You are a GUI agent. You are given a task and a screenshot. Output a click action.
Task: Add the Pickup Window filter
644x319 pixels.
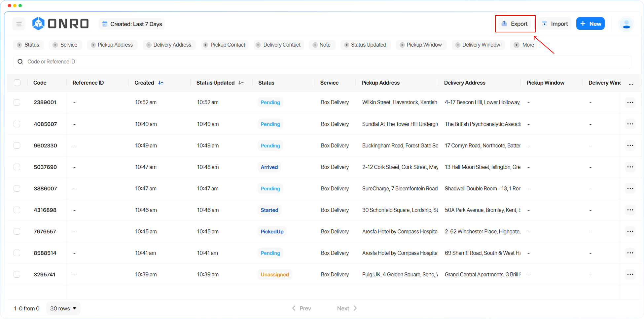click(x=421, y=45)
